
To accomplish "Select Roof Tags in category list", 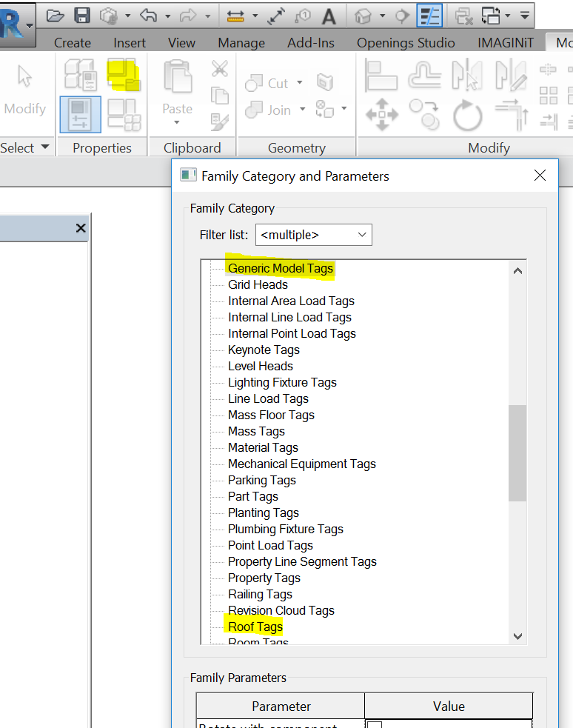I will pyautogui.click(x=255, y=627).
